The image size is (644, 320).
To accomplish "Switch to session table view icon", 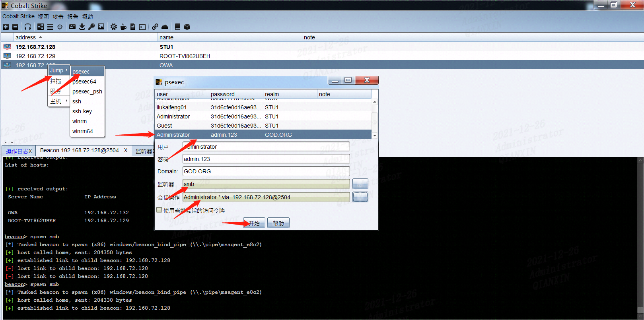I will point(50,27).
